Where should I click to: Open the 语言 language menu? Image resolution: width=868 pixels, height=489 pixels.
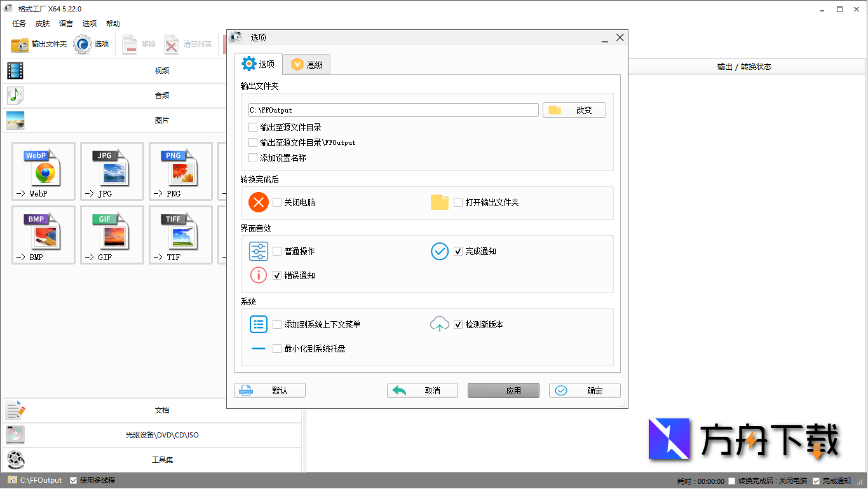(x=65, y=24)
